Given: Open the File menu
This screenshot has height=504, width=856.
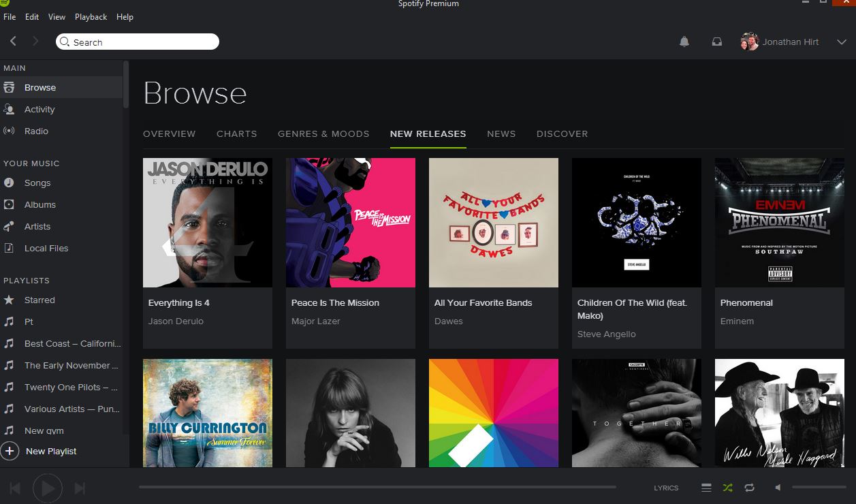Looking at the screenshot, I should [10, 17].
